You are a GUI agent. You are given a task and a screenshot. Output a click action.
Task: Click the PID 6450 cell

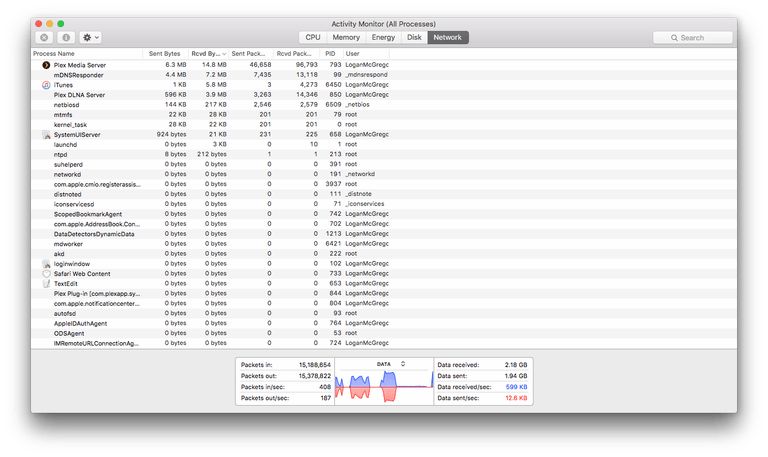[x=334, y=85]
